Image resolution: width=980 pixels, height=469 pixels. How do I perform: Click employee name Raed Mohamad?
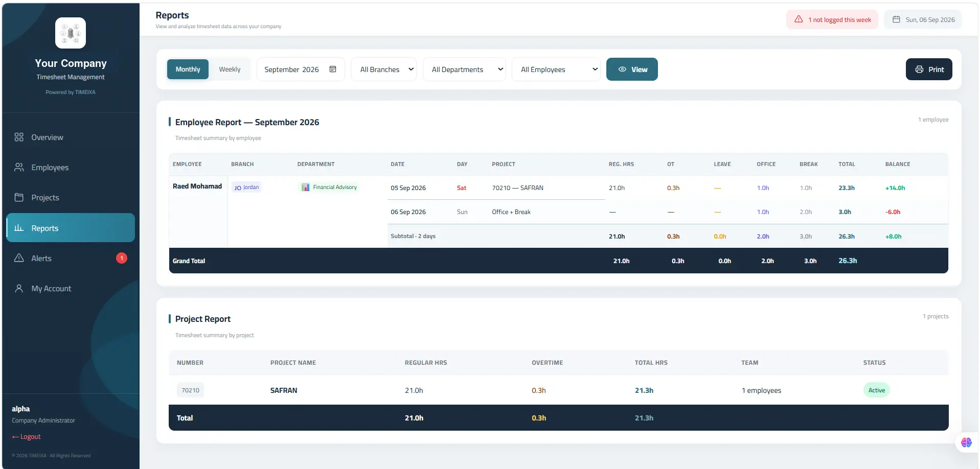coord(197,186)
